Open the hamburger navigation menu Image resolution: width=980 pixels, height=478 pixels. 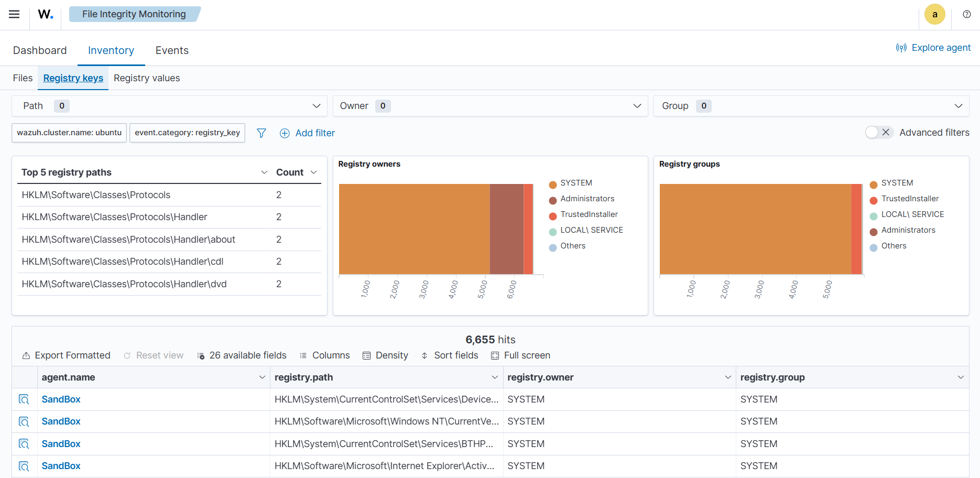(x=14, y=14)
